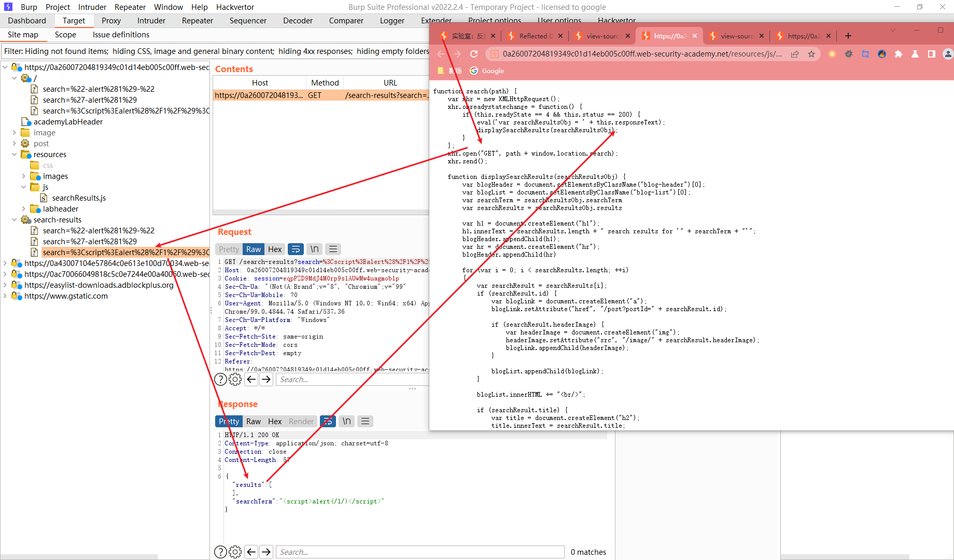This screenshot has width=954, height=560.
Task: Open the Google bookmark in Chrome
Action: [x=486, y=71]
